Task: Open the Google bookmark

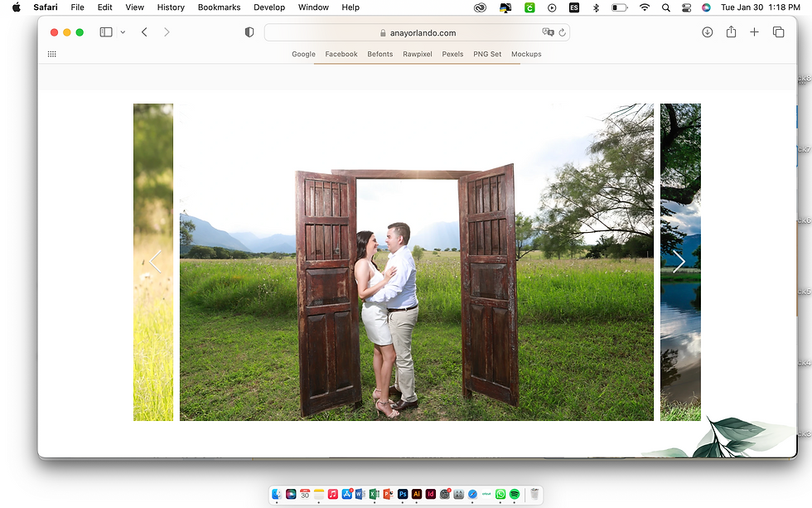Action: click(x=303, y=54)
